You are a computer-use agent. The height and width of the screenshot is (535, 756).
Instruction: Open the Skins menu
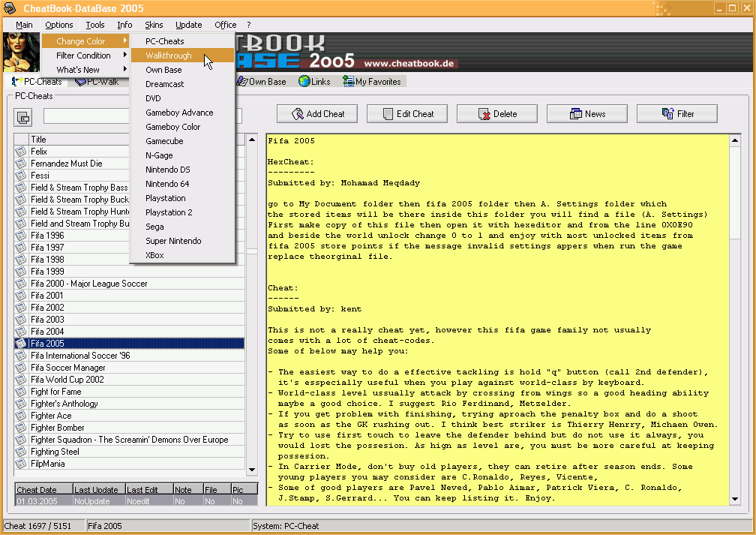click(x=154, y=25)
